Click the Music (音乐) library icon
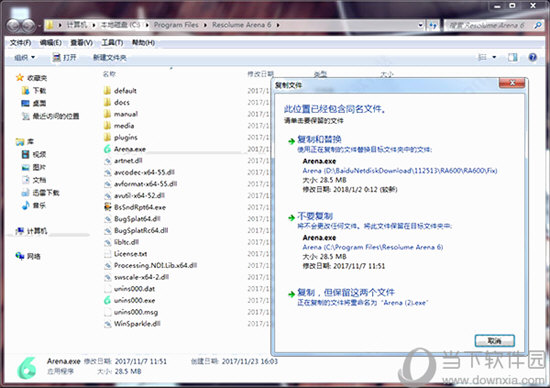Viewport: 550px width, 388px height. point(25,205)
